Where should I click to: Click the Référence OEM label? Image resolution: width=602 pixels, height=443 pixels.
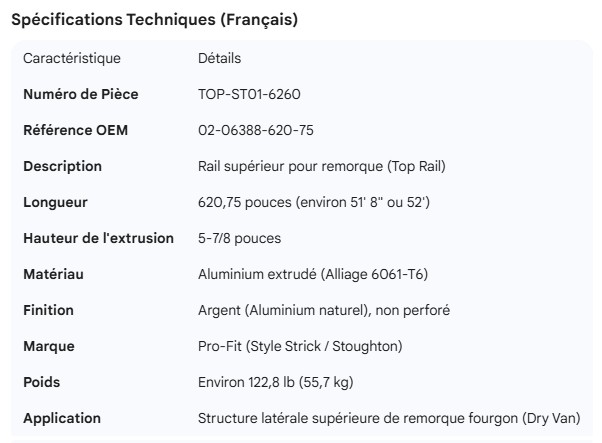[75, 131]
